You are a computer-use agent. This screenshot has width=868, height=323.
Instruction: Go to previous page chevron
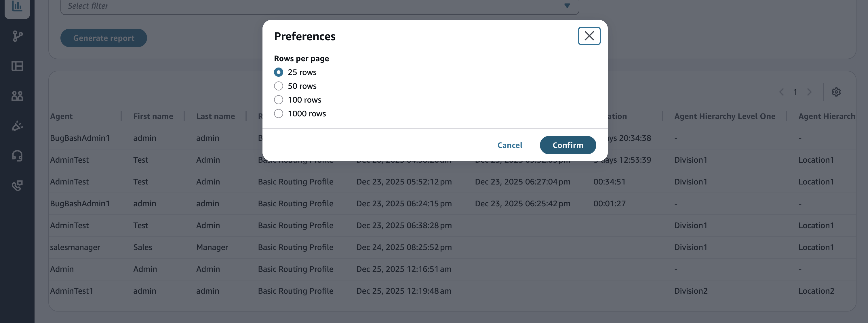(x=781, y=92)
